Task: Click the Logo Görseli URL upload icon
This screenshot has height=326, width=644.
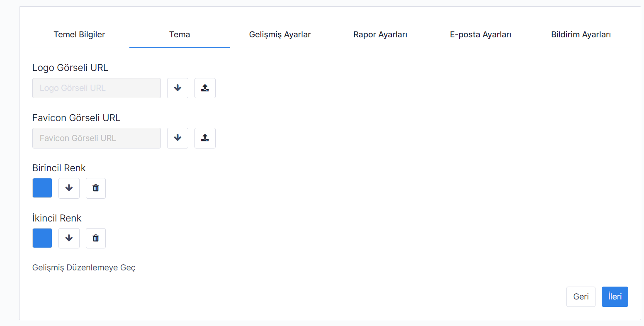Action: tap(205, 88)
